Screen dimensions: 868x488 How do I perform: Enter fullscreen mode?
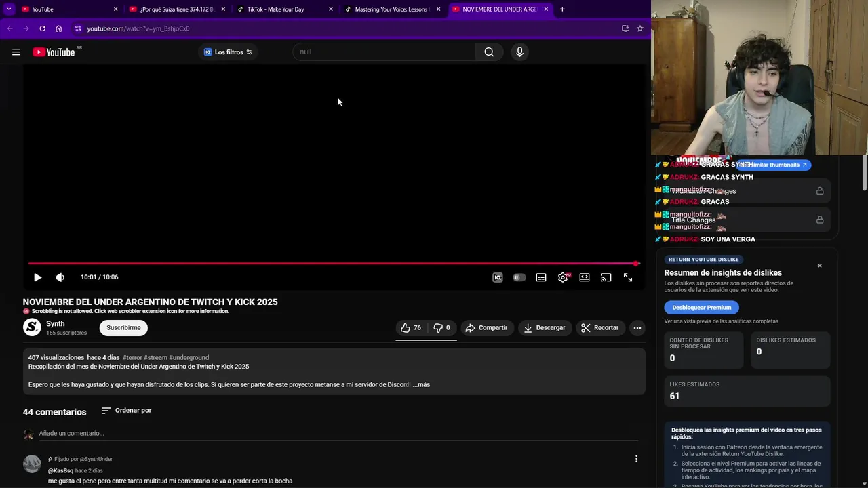(x=628, y=277)
